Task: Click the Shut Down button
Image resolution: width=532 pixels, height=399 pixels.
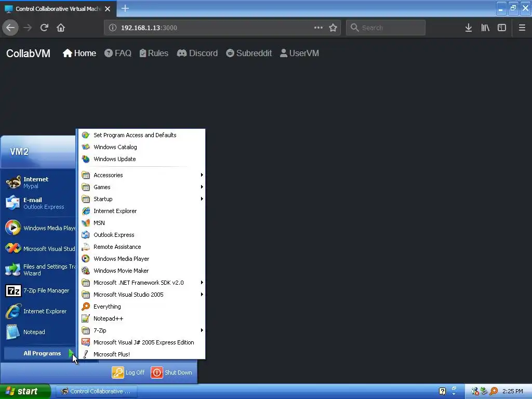Action: point(171,372)
